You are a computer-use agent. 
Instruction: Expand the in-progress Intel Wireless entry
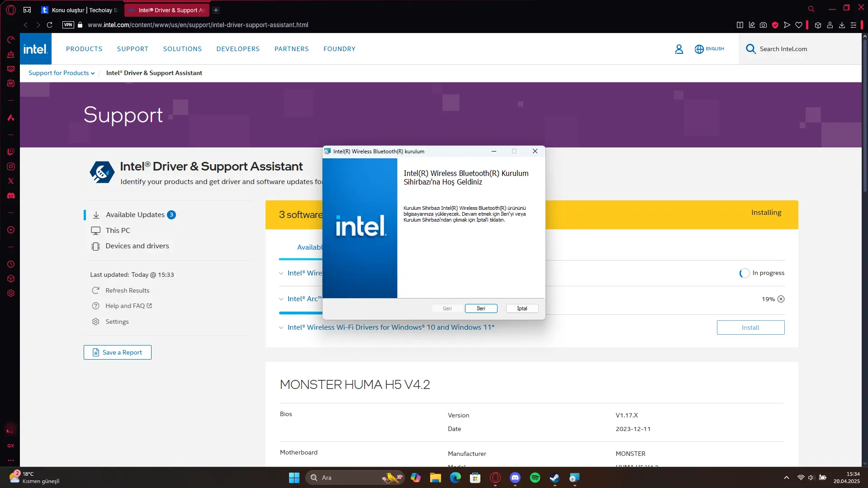coord(281,273)
